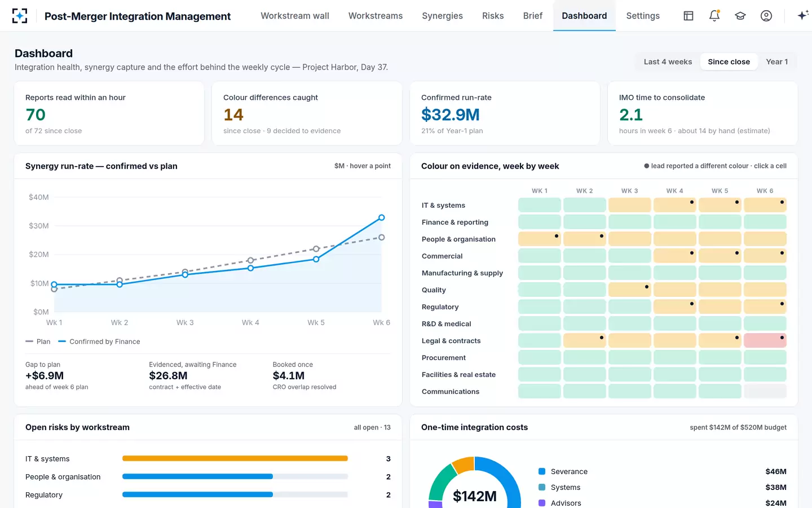Click the Severance blue legend swatch
The height and width of the screenshot is (508, 812).
pos(542,471)
